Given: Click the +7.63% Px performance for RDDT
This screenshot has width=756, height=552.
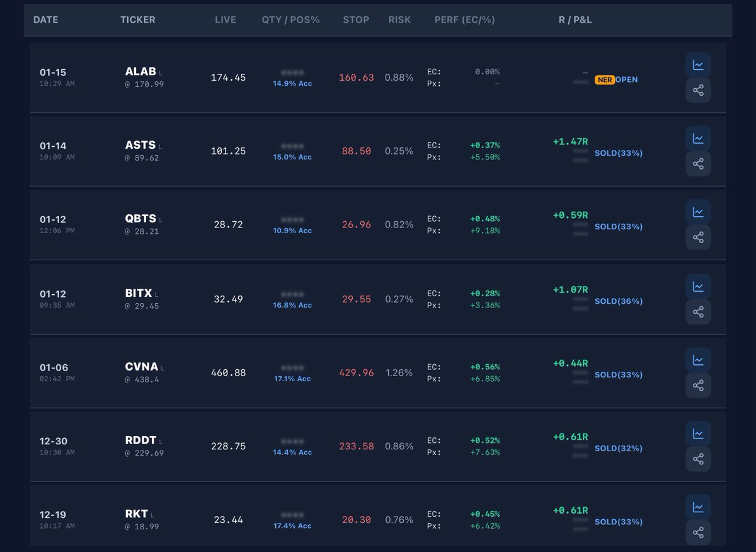Looking at the screenshot, I should click(x=485, y=452).
